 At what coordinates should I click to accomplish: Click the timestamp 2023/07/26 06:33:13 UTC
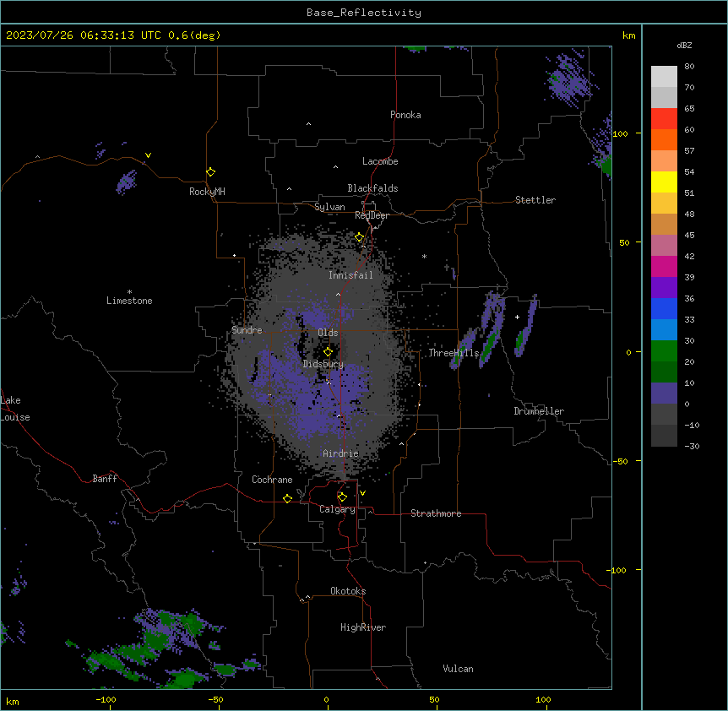[84, 35]
